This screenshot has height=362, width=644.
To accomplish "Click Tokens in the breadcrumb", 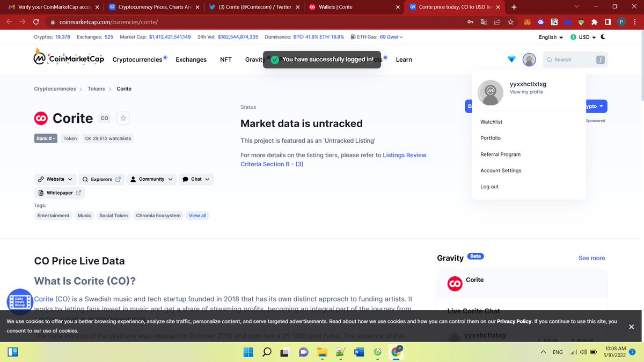I will click(97, 89).
